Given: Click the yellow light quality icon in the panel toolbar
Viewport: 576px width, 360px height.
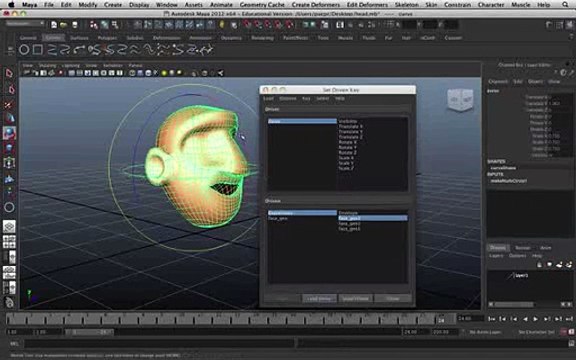Looking at the screenshot, I should [x=164, y=73].
